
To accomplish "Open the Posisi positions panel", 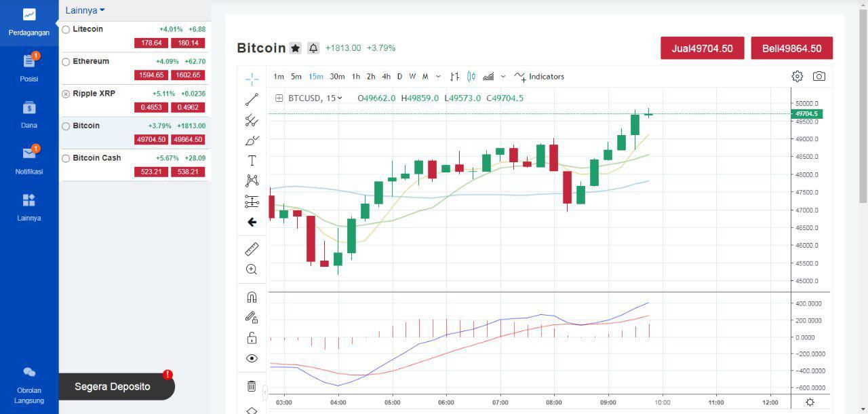I will [29, 69].
